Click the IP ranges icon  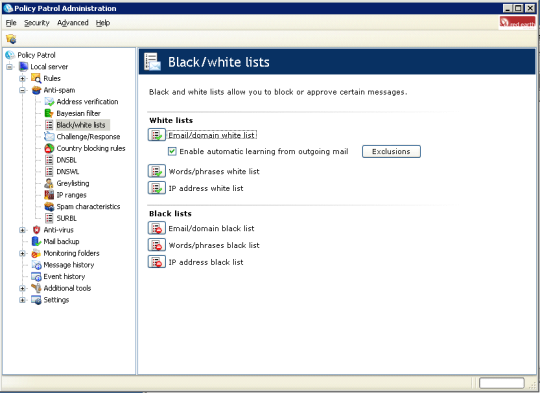pyautogui.click(x=49, y=195)
